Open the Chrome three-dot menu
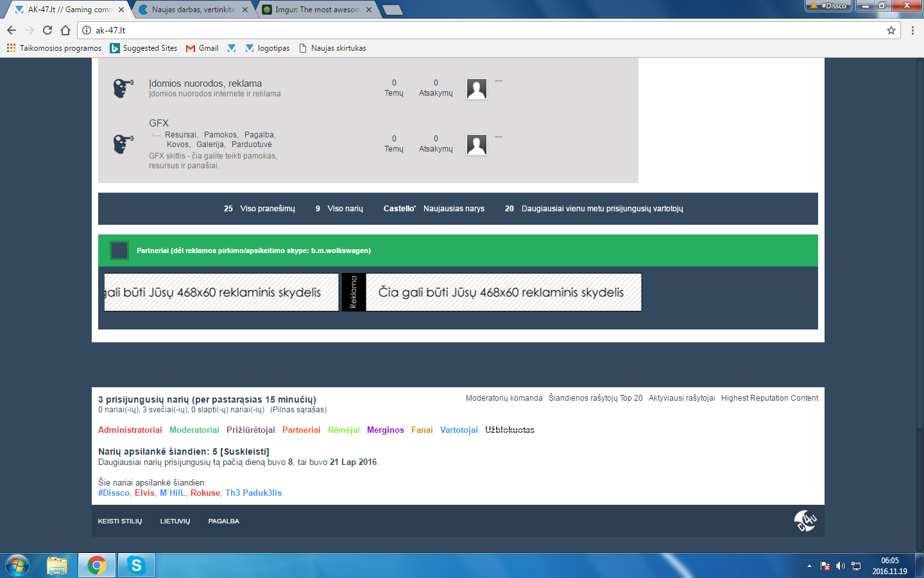This screenshot has height=578, width=924. tap(912, 30)
